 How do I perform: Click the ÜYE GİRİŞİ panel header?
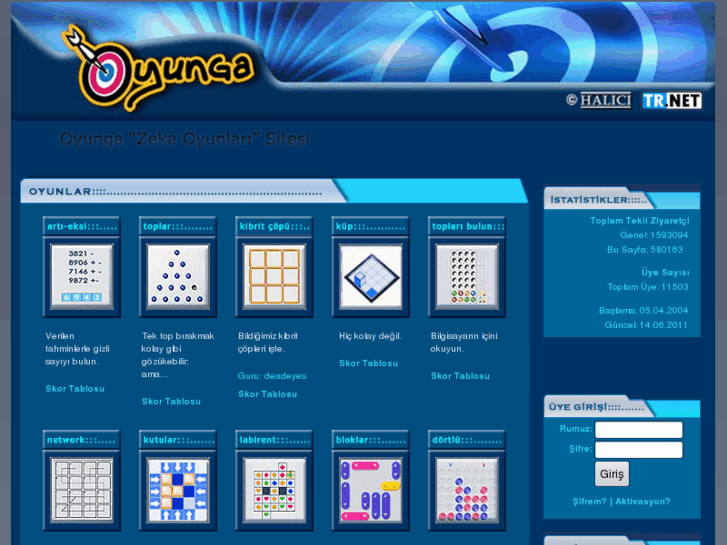[x=621, y=407]
